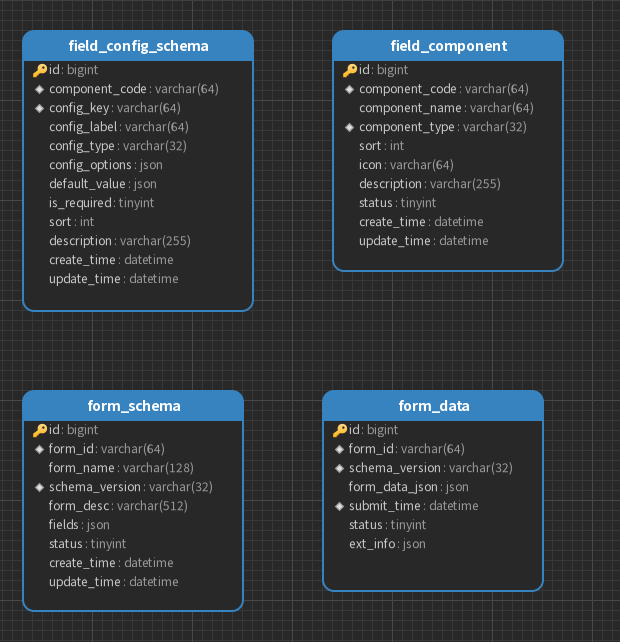620x642 pixels.
Task: Click the ext_info json column
Action: tap(387, 544)
